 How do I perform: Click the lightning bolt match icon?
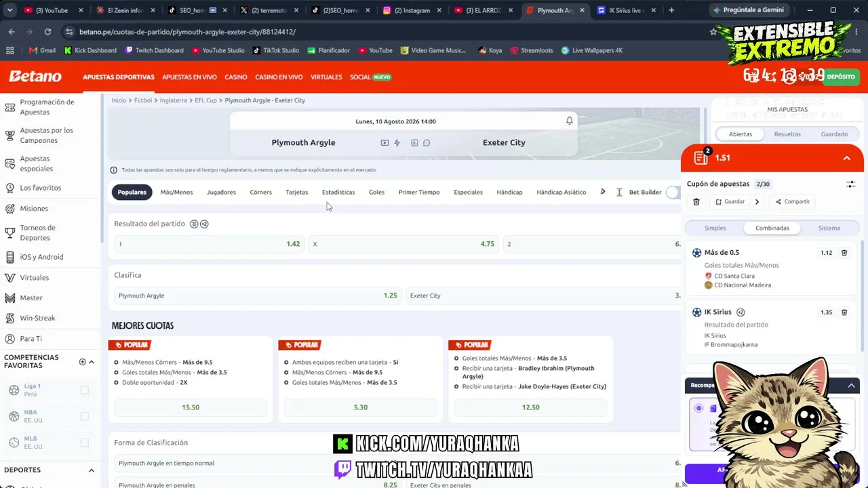click(397, 143)
